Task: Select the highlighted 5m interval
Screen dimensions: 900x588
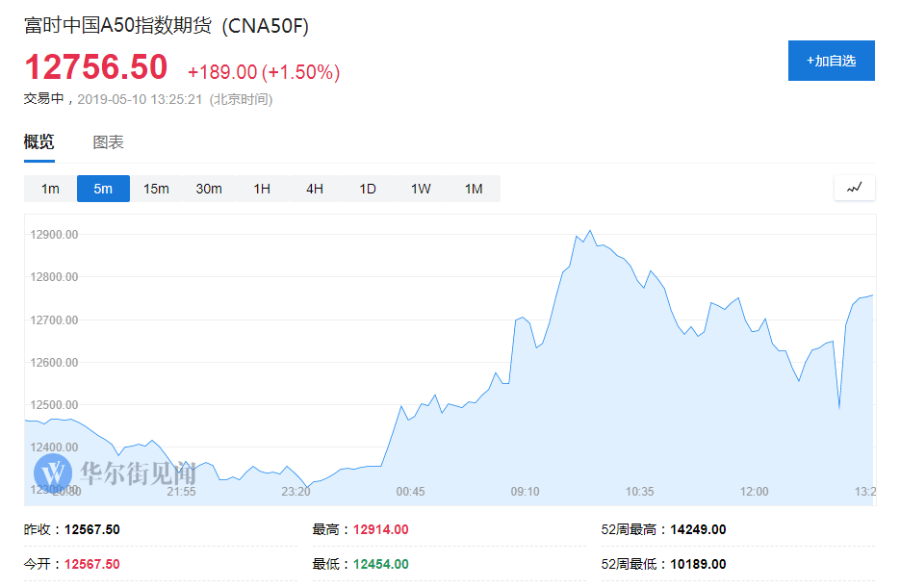Action: (103, 189)
